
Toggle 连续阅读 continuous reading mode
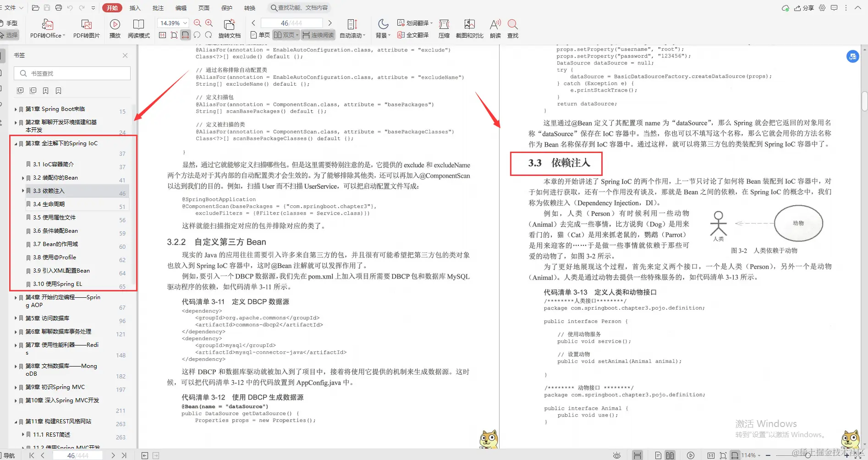[318, 34]
